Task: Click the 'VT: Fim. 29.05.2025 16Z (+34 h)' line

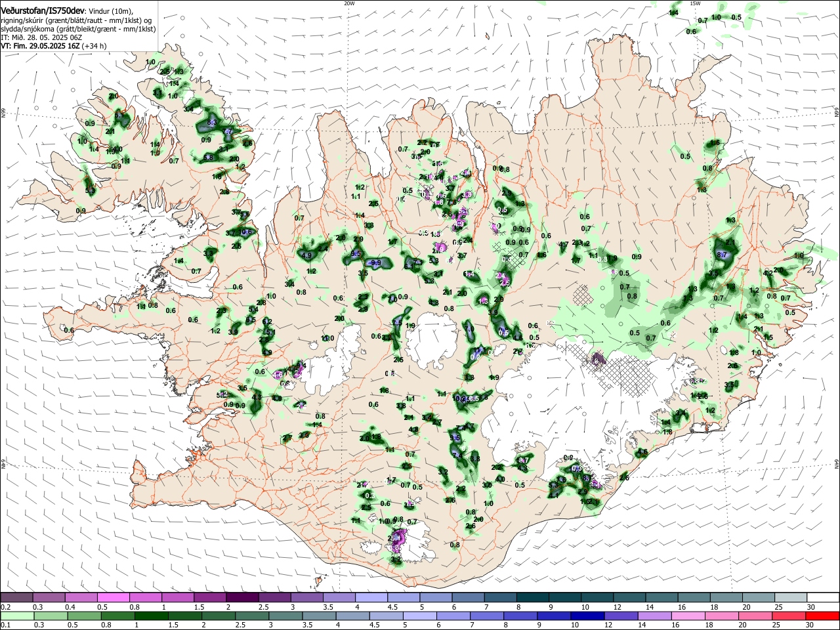Action: tap(54, 47)
